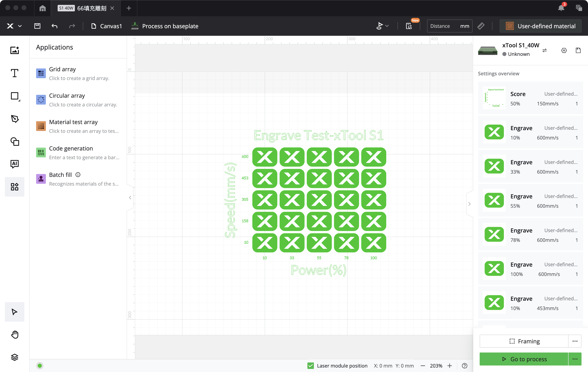Zoom out with the minus button
The height and width of the screenshot is (372, 588).
pyautogui.click(x=423, y=366)
